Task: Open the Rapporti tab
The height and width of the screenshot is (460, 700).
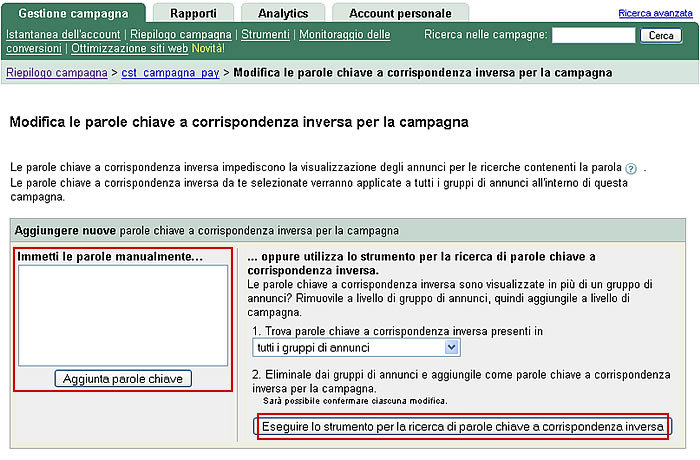Action: coord(193,13)
